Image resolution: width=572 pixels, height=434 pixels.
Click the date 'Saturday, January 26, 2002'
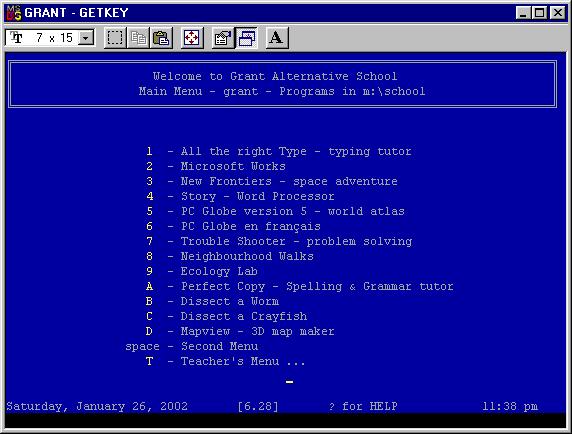point(97,406)
